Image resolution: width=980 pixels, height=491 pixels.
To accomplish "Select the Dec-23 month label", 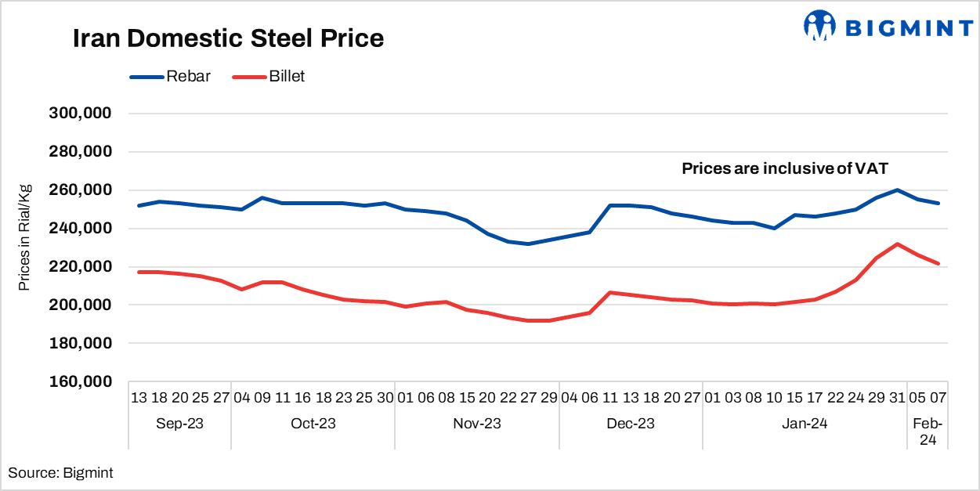I will (631, 424).
